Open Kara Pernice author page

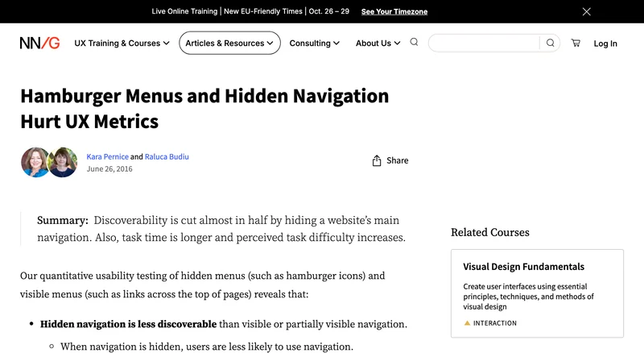[x=107, y=156]
